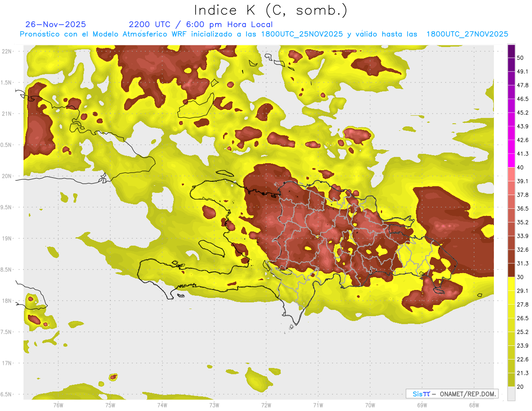This screenshot has height=411, width=532.
Task: Click the "32.6" color scale label
Action: (522, 250)
